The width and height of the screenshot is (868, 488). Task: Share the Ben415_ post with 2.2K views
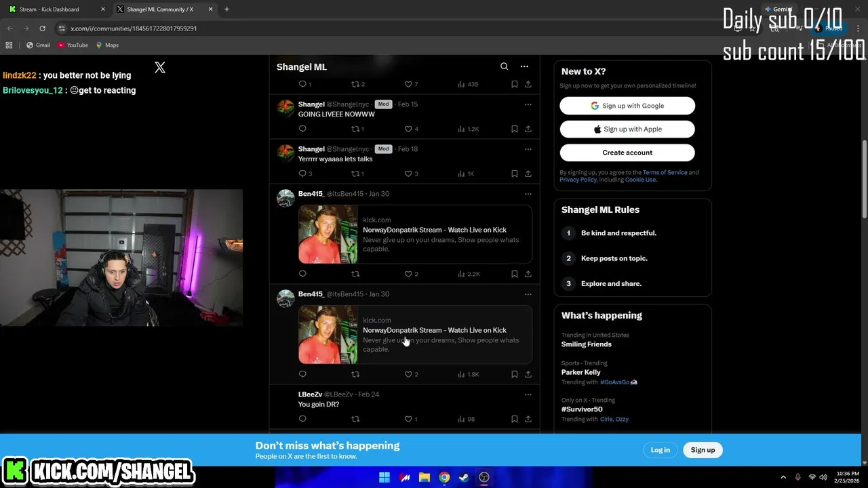[528, 274]
